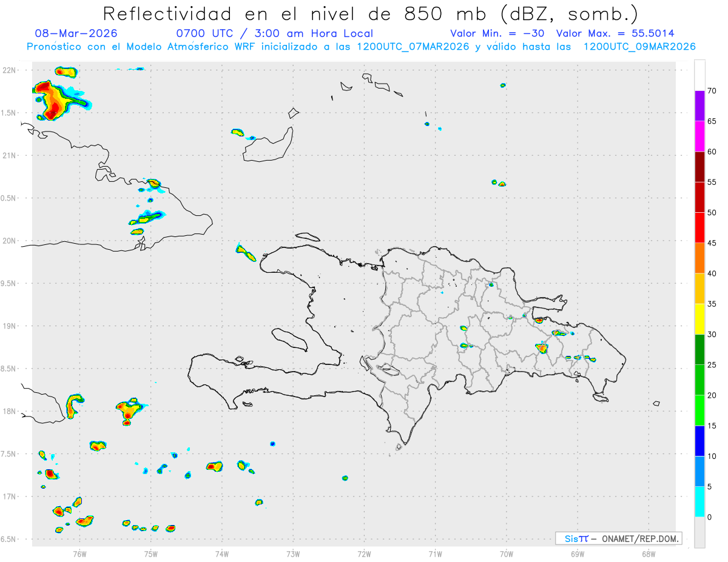Screen dimensions: 728x562
Task: Click the orange 40-45 dBZ color swatch
Action: click(x=699, y=258)
